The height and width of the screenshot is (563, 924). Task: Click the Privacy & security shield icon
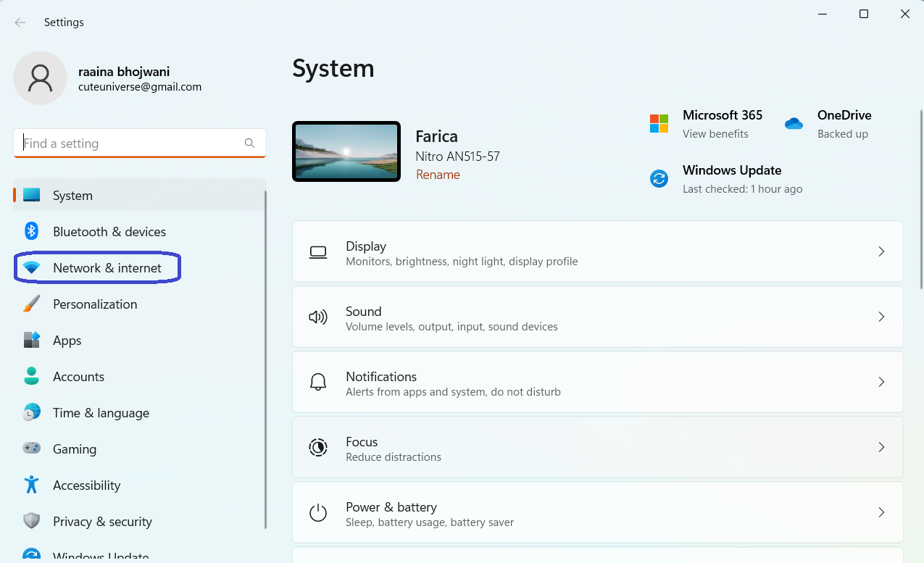coord(31,521)
